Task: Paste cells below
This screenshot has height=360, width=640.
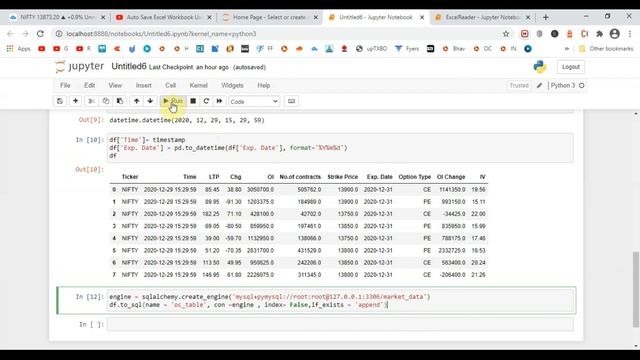Action: pos(120,101)
